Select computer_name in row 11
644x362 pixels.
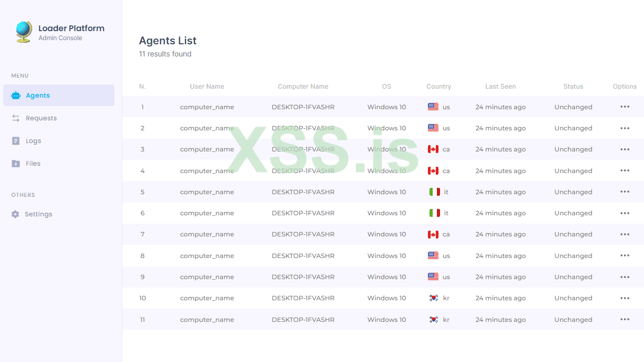tap(207, 319)
